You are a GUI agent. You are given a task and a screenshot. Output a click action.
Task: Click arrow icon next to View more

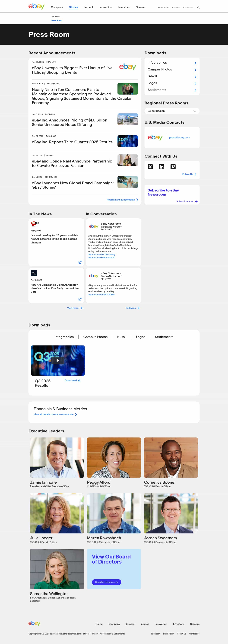pos(81,308)
